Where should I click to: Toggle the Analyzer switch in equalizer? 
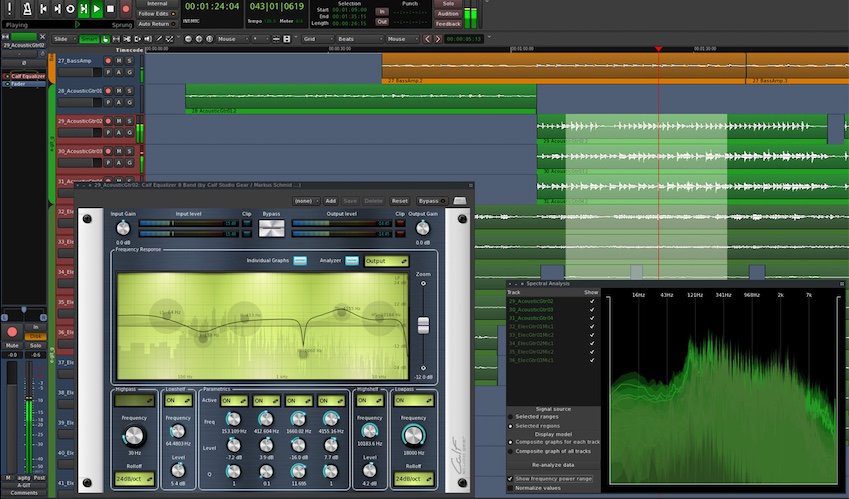click(352, 261)
